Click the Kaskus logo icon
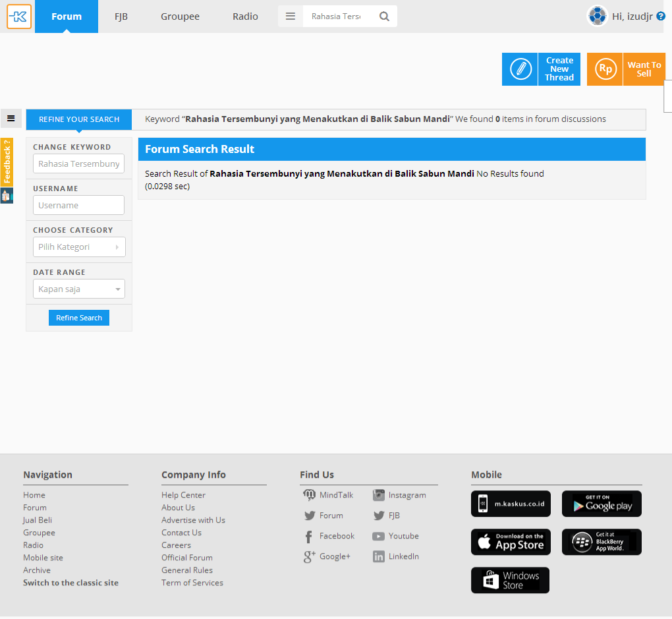The height and width of the screenshot is (619, 672). [x=19, y=16]
